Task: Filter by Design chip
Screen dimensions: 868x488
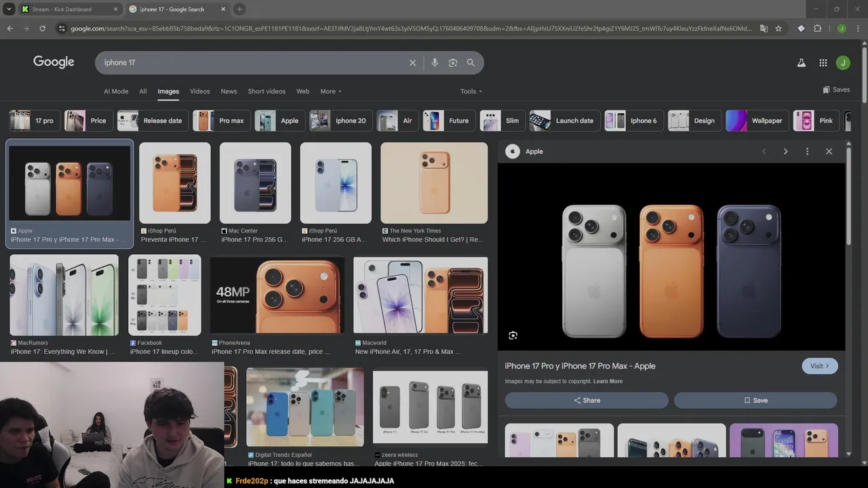Action: 695,121
